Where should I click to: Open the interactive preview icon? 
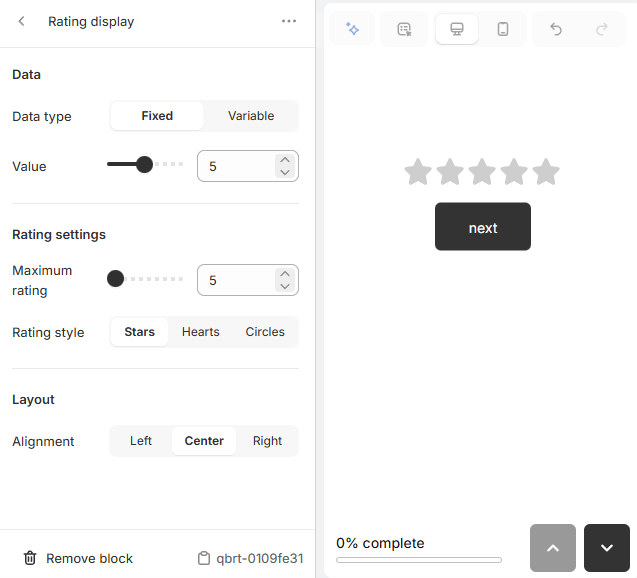(404, 29)
